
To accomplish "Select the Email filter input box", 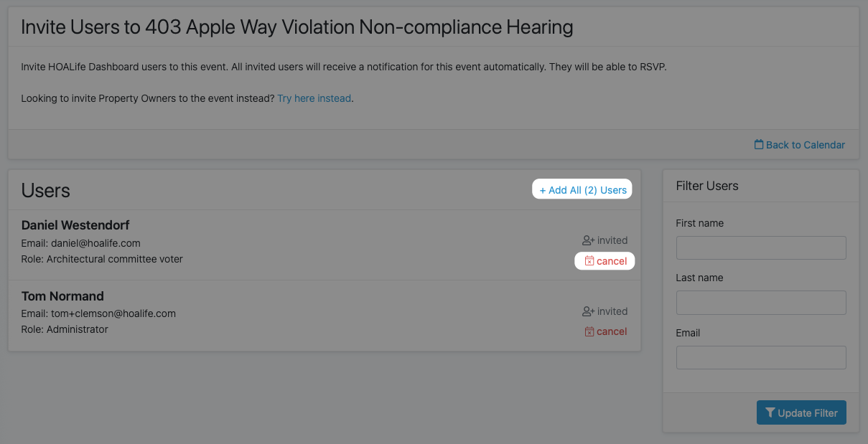I will pos(761,357).
